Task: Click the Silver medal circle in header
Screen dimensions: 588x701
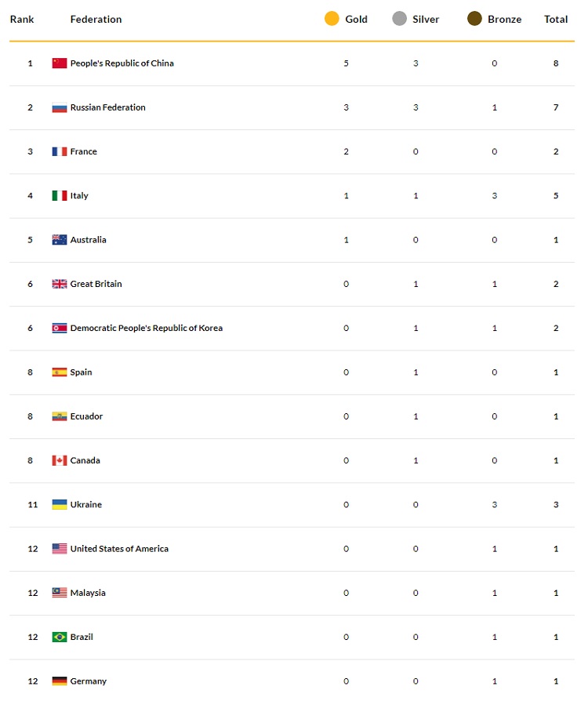Action: pos(399,19)
